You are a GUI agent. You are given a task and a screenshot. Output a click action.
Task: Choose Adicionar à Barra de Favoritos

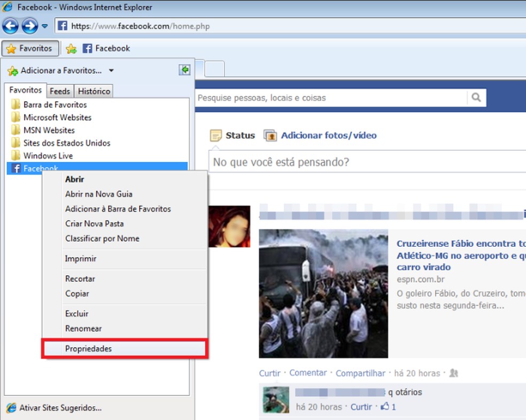125,208
